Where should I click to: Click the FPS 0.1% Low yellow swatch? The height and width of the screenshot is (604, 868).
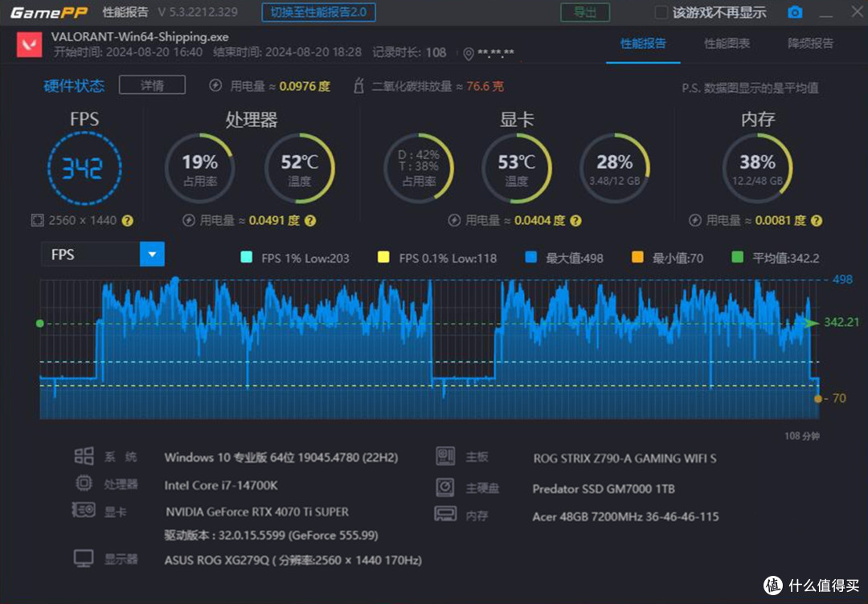[383, 257]
